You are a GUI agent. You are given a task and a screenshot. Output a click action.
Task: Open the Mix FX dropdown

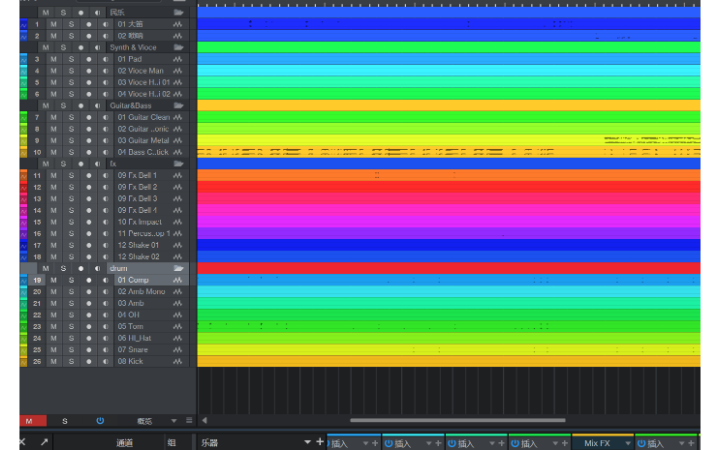click(x=628, y=443)
